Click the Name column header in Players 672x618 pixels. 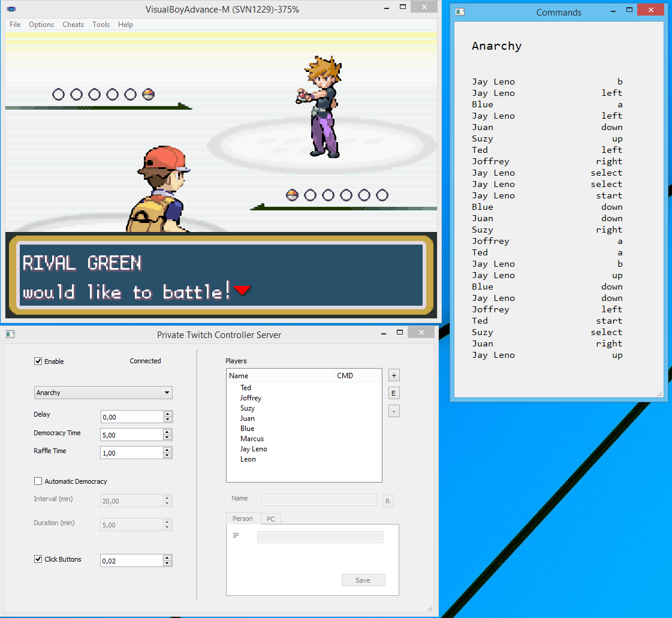(281, 375)
